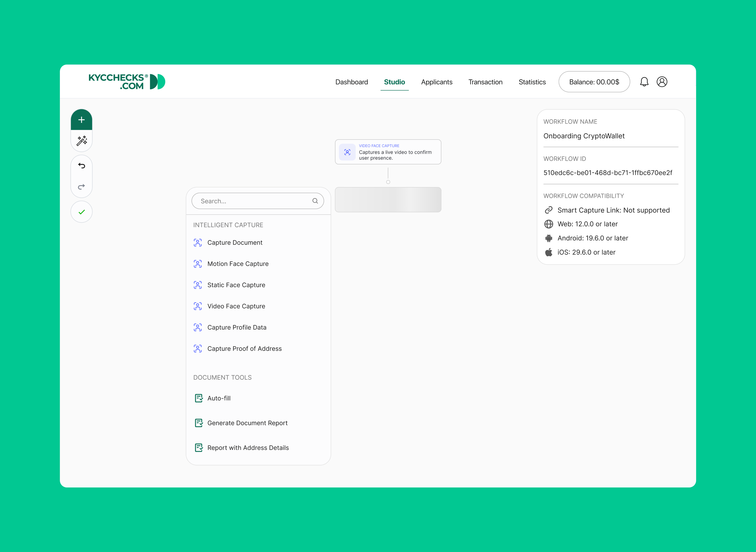Click the Capture Proof of Address icon
The height and width of the screenshot is (552, 756).
[x=198, y=349]
